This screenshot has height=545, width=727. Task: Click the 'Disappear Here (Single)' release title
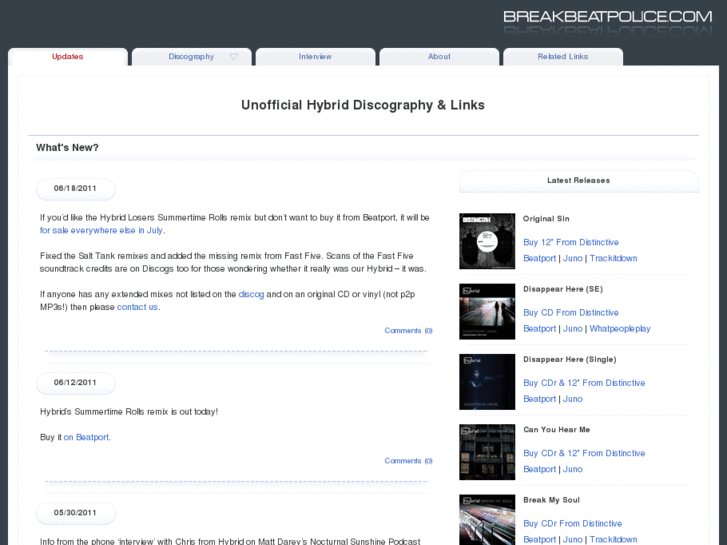coord(570,359)
